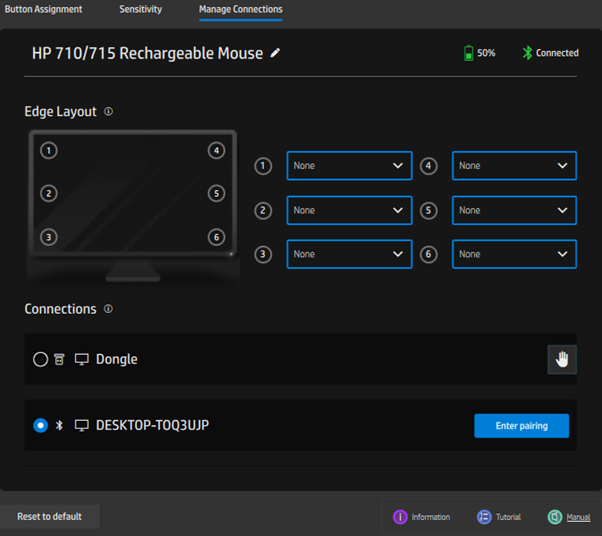
Task: Open the Information link text
Action: [431, 517]
